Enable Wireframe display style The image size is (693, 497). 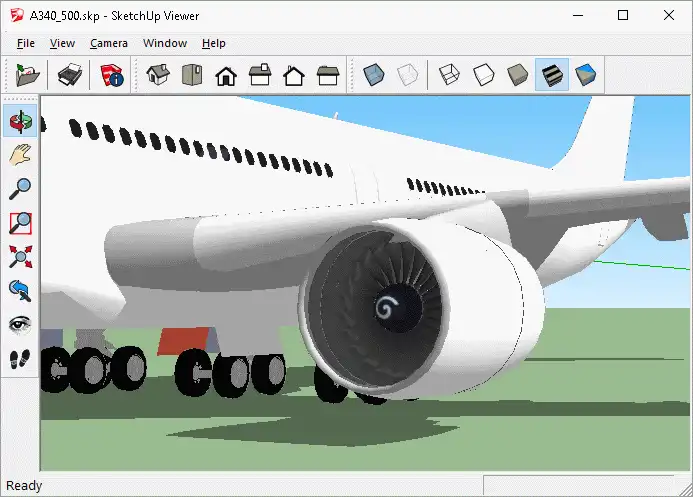coord(449,75)
